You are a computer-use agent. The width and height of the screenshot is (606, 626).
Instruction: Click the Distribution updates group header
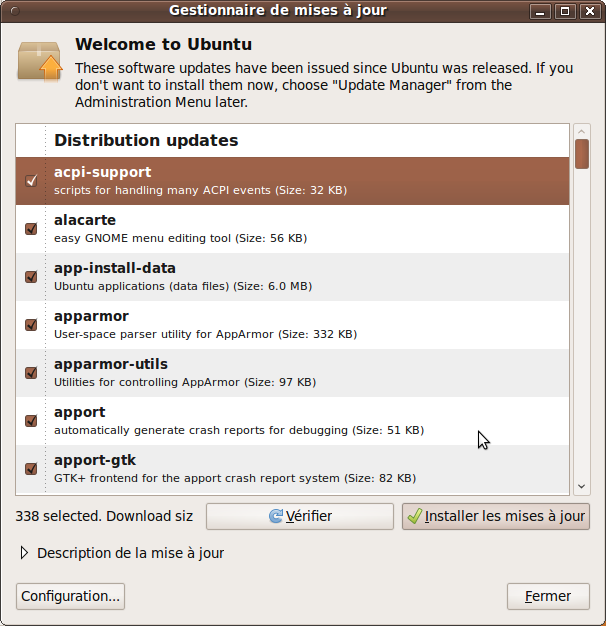(x=146, y=141)
